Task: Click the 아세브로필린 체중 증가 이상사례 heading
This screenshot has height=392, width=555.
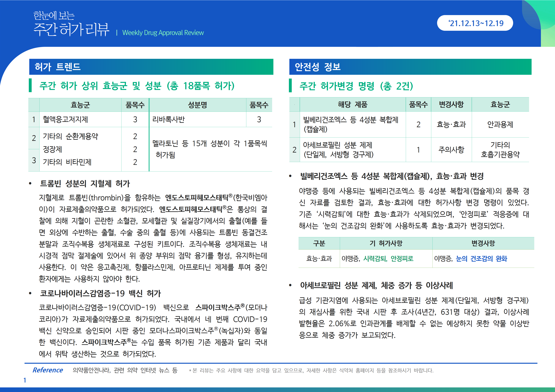Action: tap(376, 285)
